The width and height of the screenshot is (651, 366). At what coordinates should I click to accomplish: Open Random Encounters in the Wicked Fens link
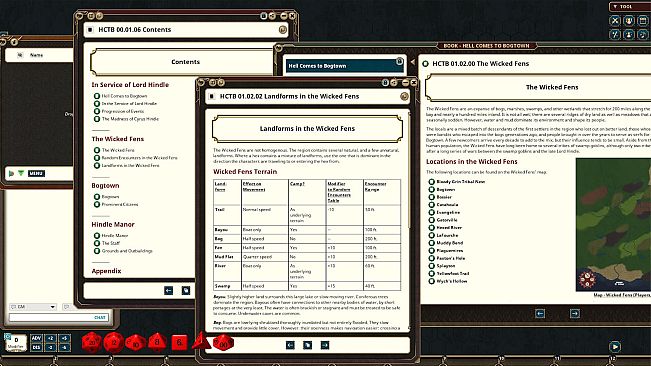140,158
